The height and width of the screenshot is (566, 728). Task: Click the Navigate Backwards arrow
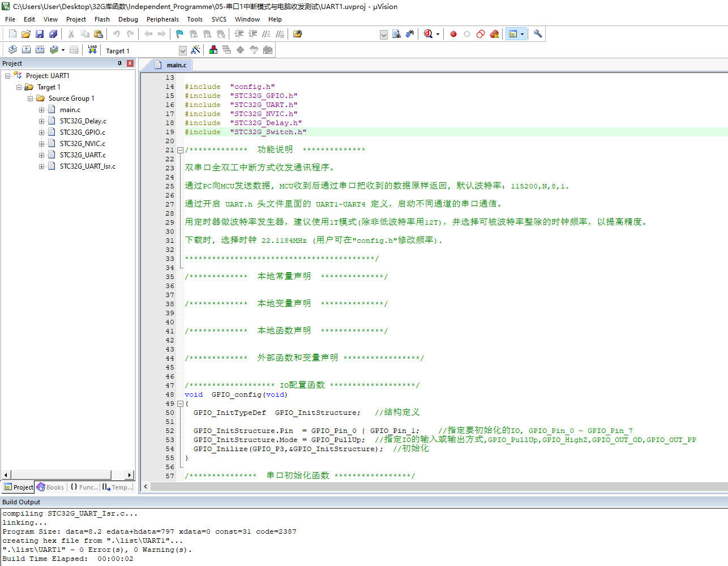(148, 34)
